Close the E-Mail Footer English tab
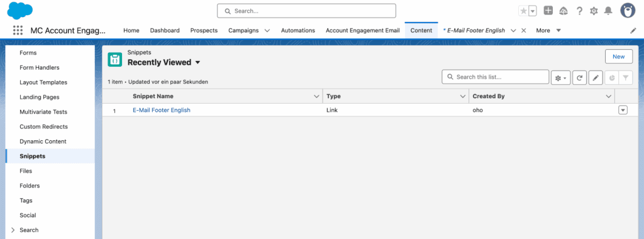Viewport: 644px width, 239px height. [x=523, y=30]
